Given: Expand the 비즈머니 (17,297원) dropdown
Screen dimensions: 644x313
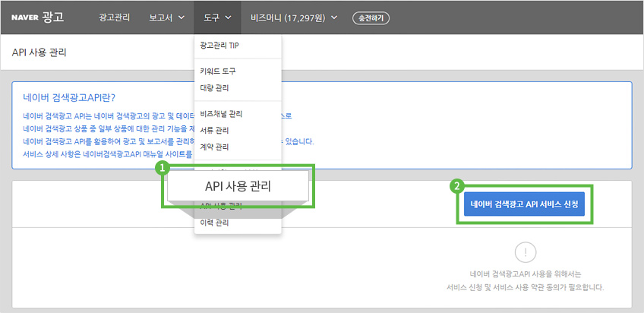Looking at the screenshot, I should coord(294,17).
